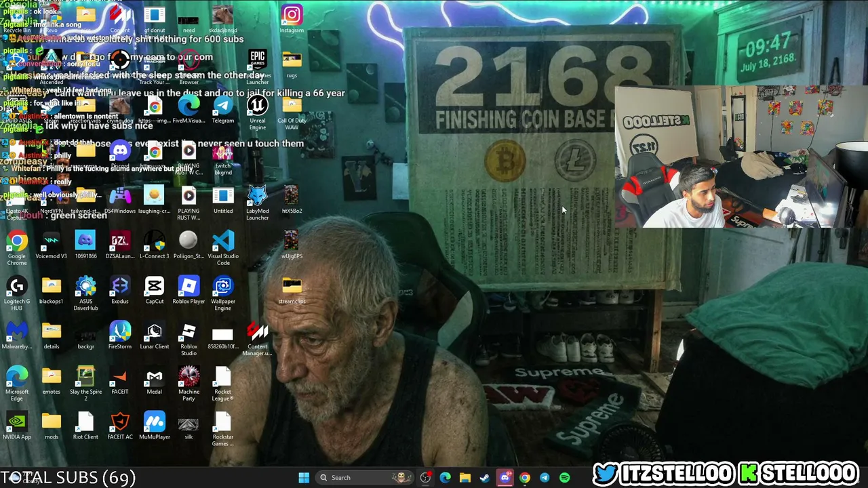Open the details folder
868x488 pixels.
51,336
